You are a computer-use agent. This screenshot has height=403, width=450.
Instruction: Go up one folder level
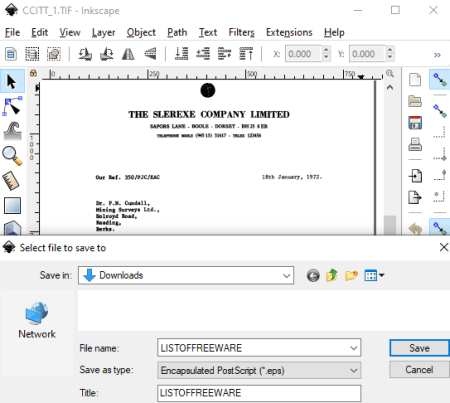(x=332, y=276)
